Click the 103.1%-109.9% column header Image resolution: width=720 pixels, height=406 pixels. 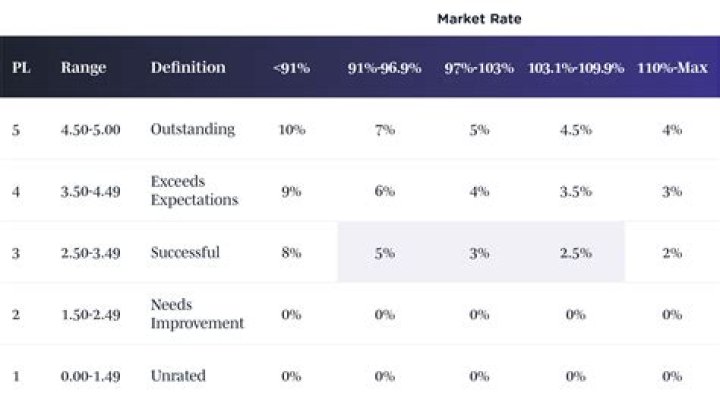[x=575, y=69]
